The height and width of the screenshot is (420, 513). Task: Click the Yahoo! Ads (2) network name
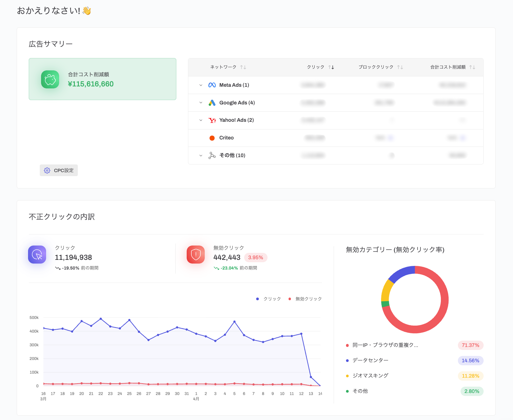tap(236, 120)
